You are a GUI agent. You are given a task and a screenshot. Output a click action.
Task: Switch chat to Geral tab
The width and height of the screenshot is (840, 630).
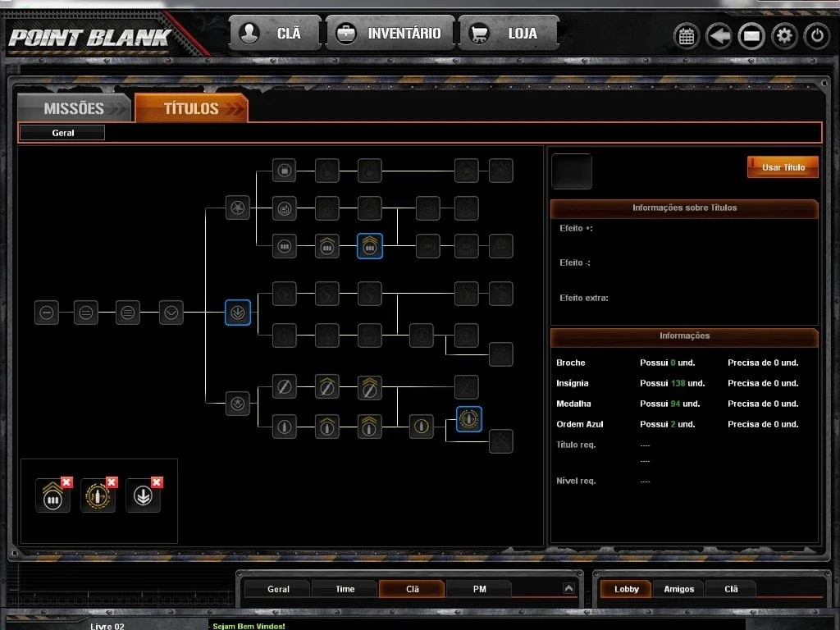click(x=278, y=589)
